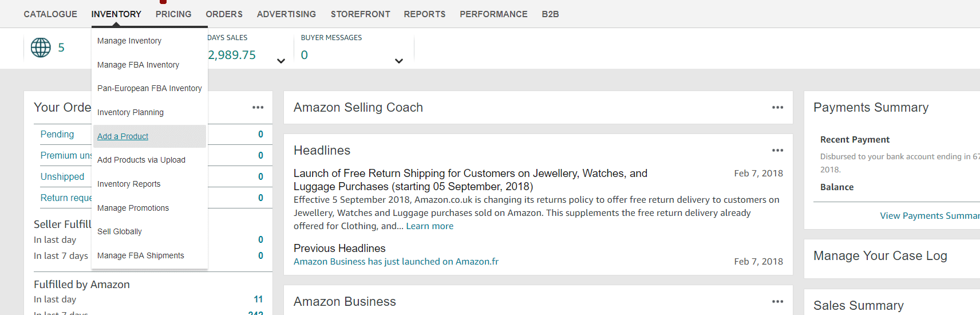Click the globe marketplaces icon
This screenshot has width=980, height=315.
click(41, 48)
